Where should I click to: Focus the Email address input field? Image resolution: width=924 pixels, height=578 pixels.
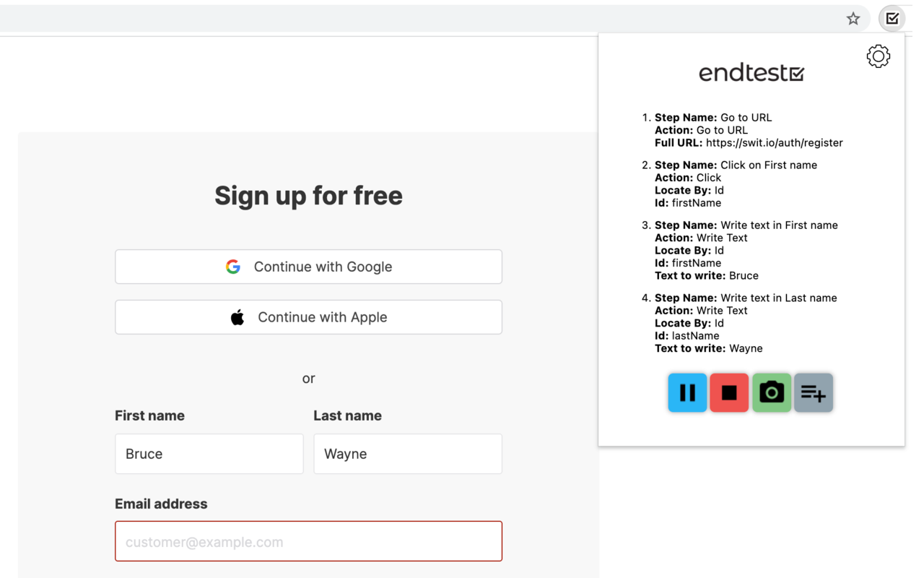tap(308, 541)
